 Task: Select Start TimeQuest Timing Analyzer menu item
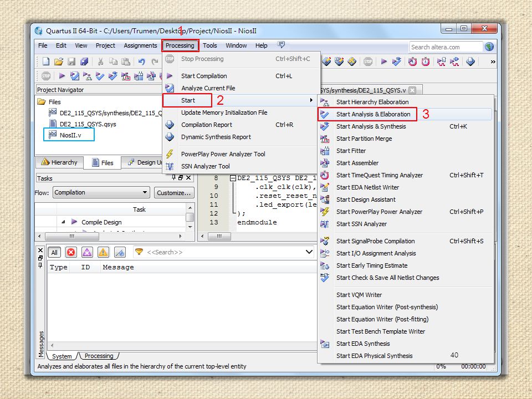tap(405, 175)
